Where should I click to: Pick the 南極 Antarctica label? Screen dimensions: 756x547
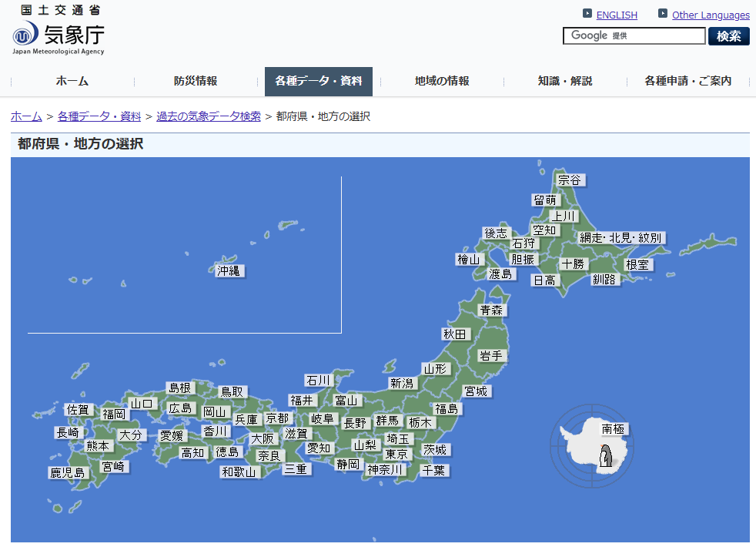point(614,429)
